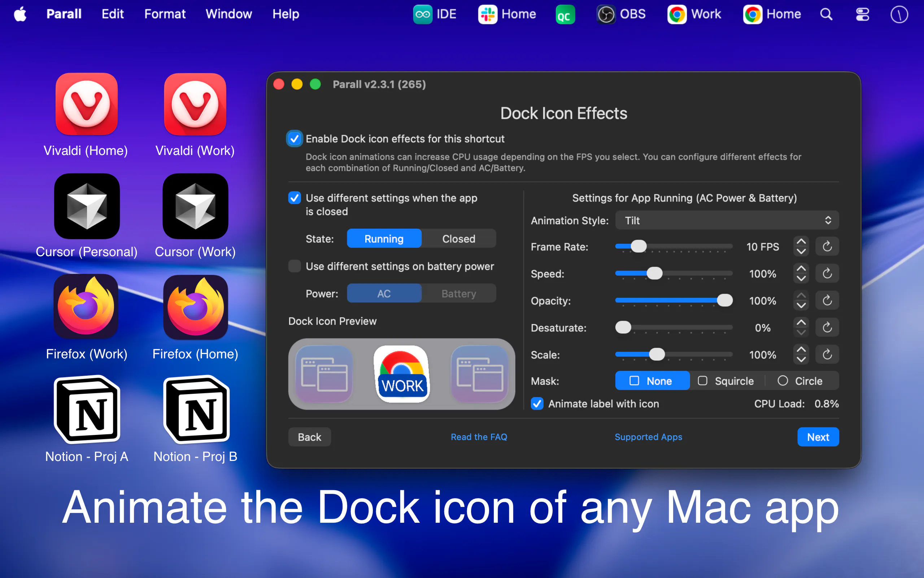
Task: Reset the Speed value to default
Action: pyautogui.click(x=827, y=273)
